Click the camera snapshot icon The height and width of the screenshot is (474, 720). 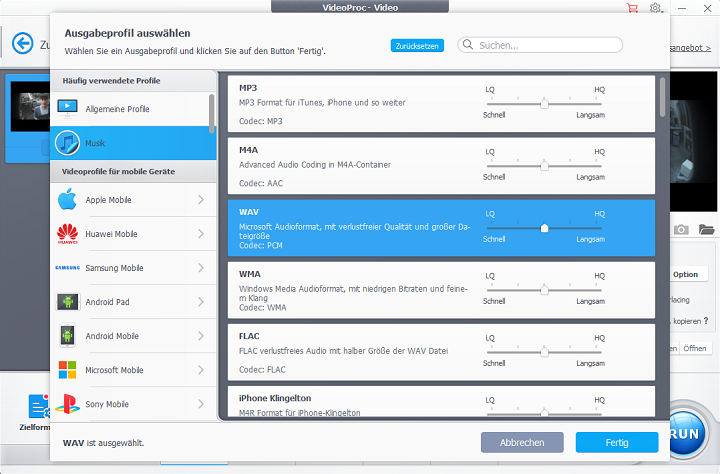click(x=681, y=229)
